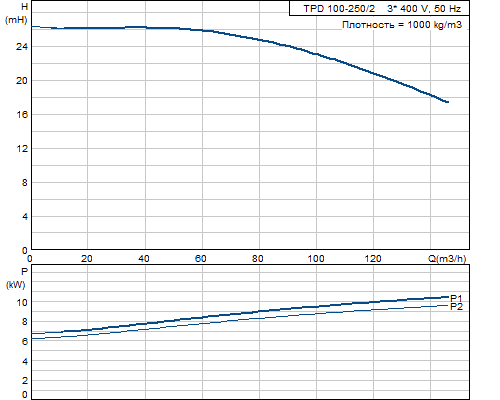Click the 4 tick on the power axis

pyautogui.click(x=25, y=361)
